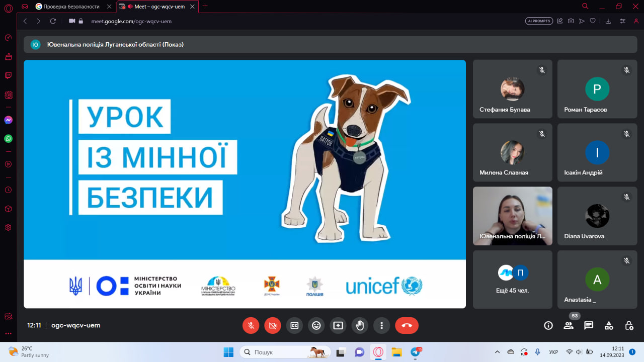Click the AI Prompts button
Image resolution: width=644 pixels, height=362 pixels.
click(x=539, y=21)
